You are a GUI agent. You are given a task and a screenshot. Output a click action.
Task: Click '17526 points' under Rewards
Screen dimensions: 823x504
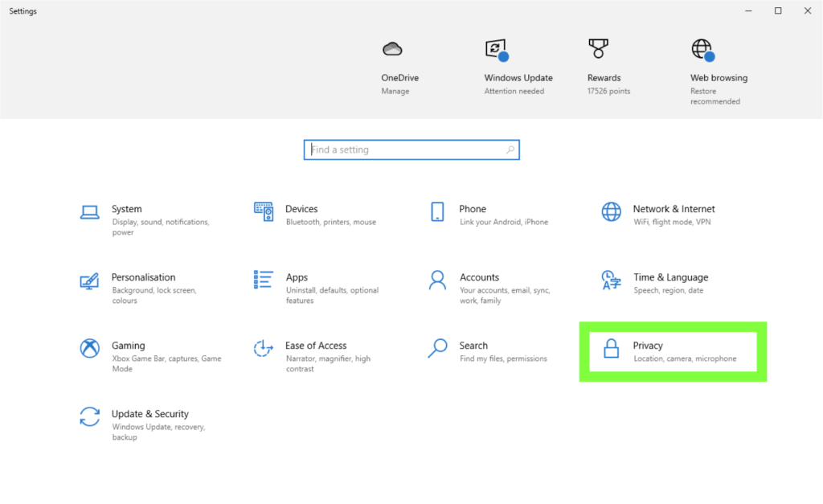coord(609,92)
